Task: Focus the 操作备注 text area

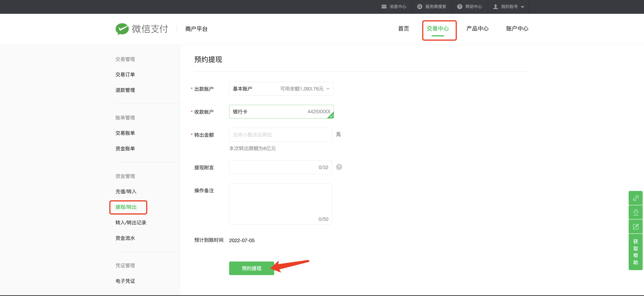Action: coord(280,204)
